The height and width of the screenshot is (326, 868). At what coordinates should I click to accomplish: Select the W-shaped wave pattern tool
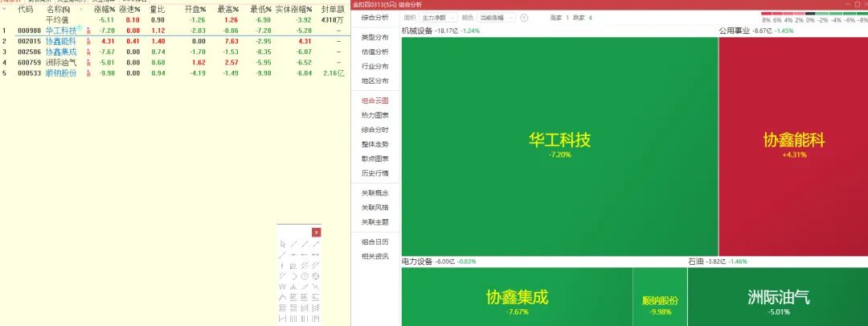(283, 287)
